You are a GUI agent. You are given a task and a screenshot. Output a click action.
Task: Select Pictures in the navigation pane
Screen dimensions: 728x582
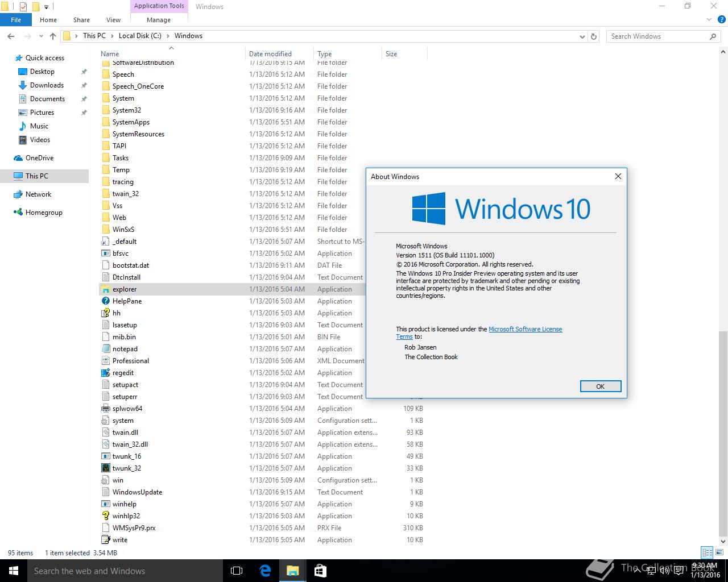click(42, 113)
